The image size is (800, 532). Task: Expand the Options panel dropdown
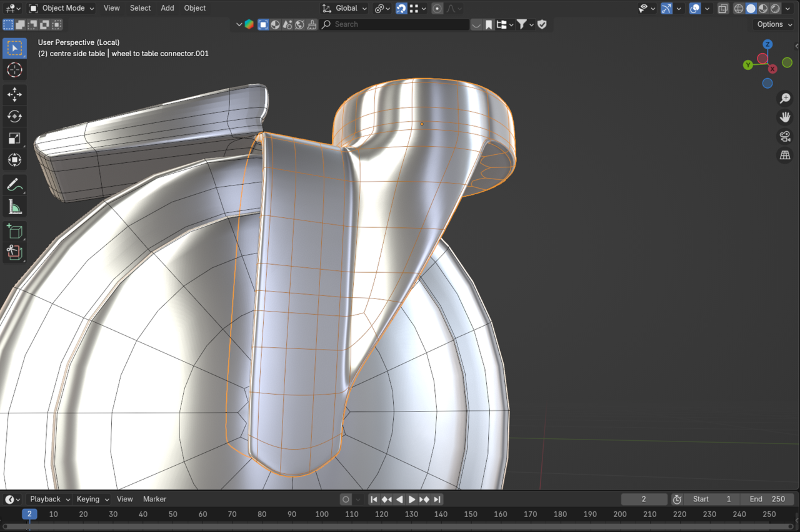point(773,24)
